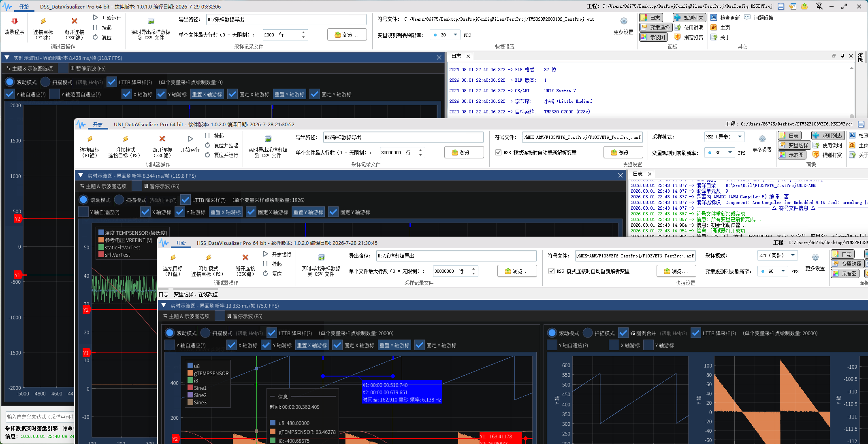The width and height of the screenshot is (868, 444).
Task: Click 导出路径 input field in HSS window
Action: pos(456,256)
